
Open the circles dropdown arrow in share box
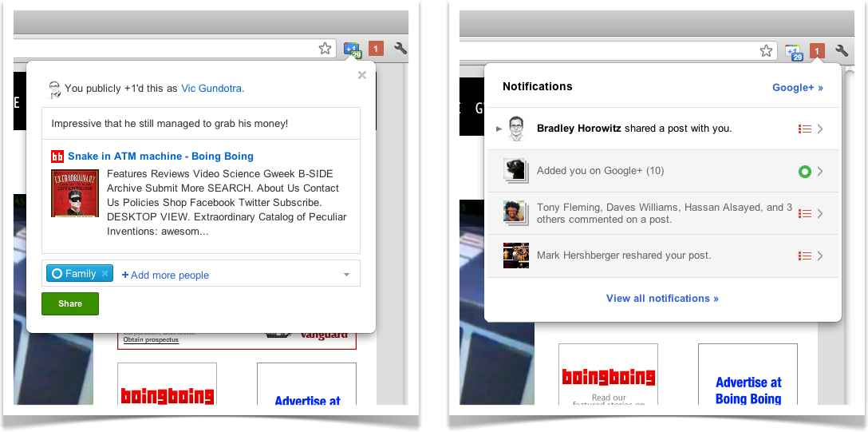click(x=346, y=275)
